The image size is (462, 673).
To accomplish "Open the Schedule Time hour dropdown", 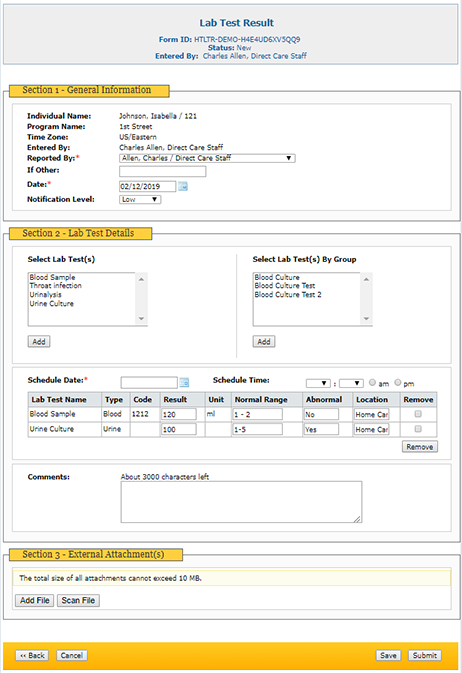I will (318, 383).
